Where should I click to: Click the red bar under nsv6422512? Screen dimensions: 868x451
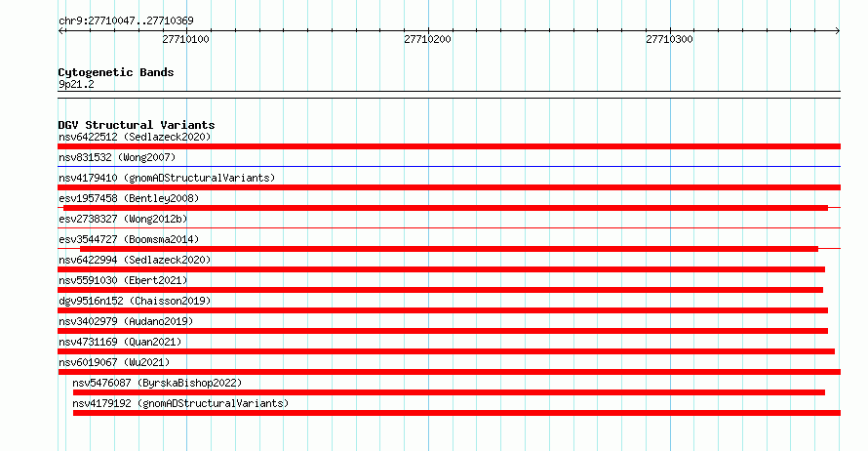point(449,146)
